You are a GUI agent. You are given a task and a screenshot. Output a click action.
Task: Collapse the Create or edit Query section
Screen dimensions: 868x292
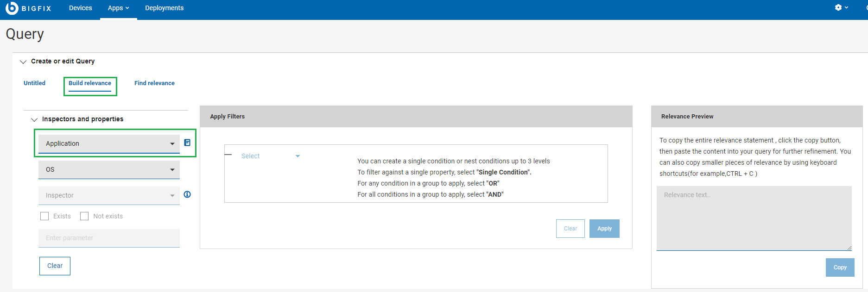click(23, 62)
